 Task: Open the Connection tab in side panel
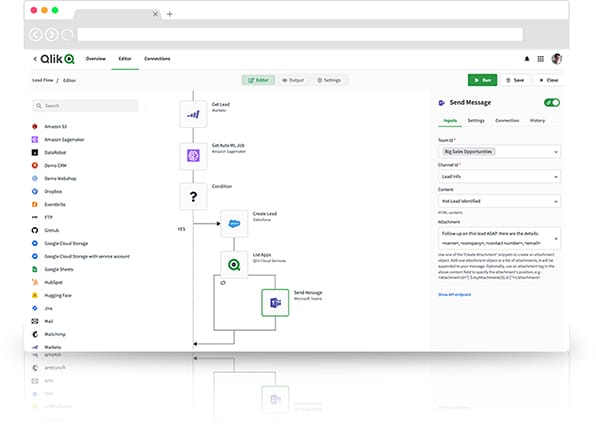coord(507,120)
